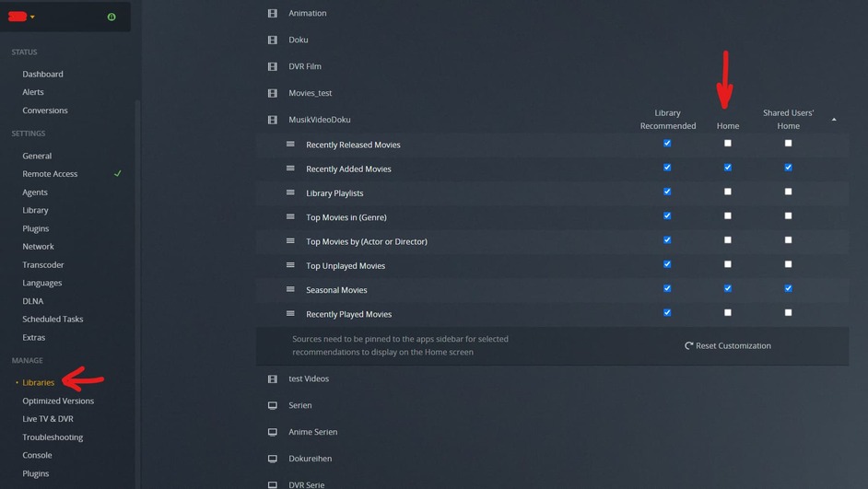Open Conversions in the sidebar
The image size is (868, 489).
(45, 111)
